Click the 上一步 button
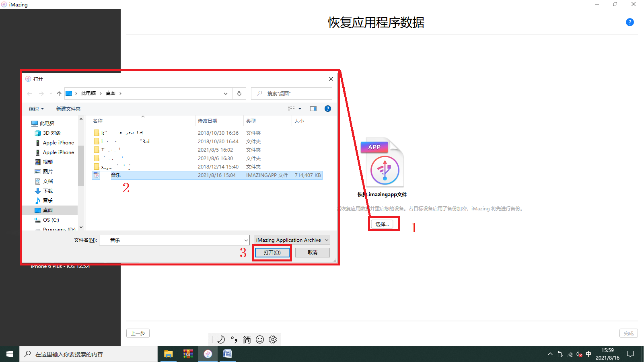644x362 pixels. coord(138,333)
